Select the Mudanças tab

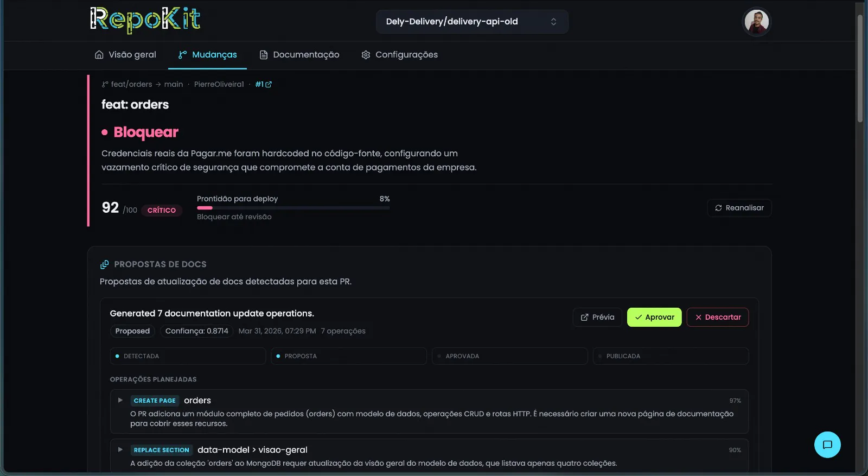pos(208,55)
